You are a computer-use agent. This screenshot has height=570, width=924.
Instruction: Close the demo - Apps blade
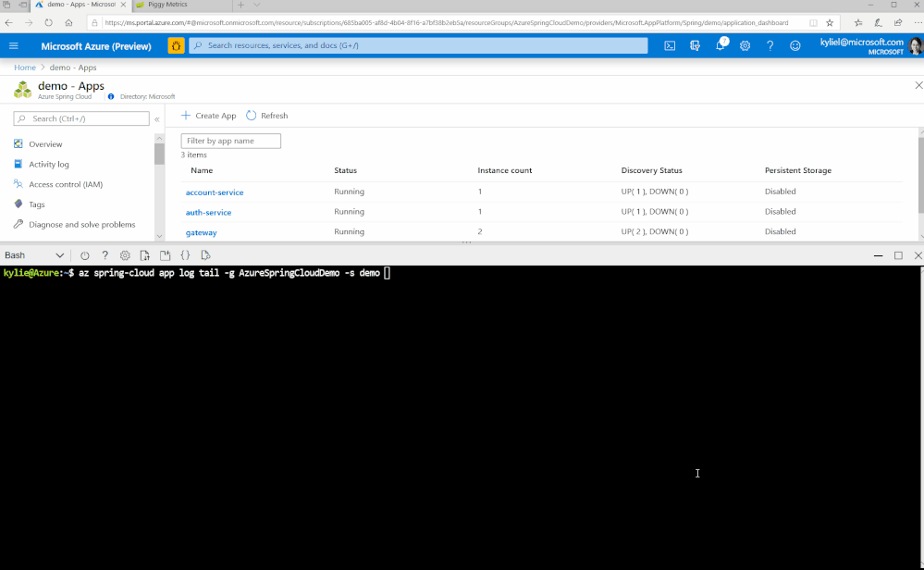tap(918, 85)
